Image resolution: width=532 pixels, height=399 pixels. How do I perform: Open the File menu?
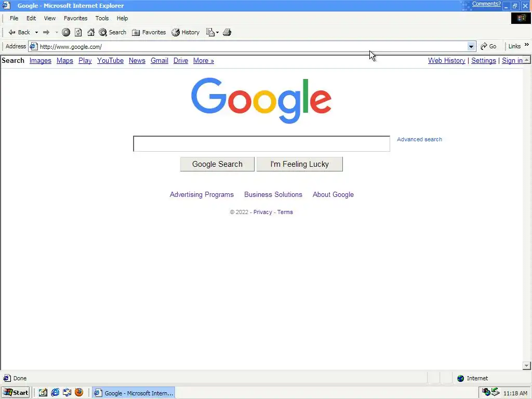click(x=14, y=18)
